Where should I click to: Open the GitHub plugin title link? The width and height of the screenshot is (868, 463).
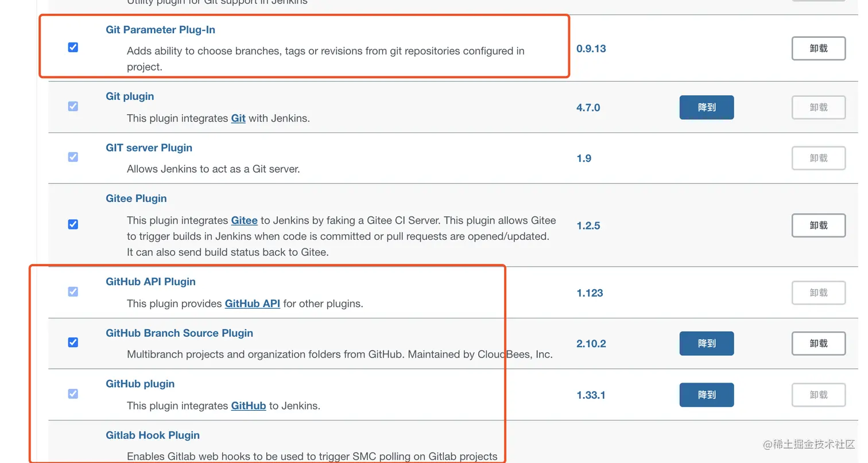[140, 384]
